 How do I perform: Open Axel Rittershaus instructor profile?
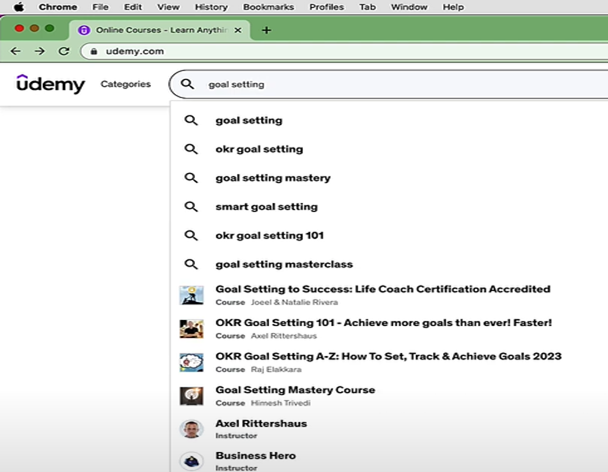coord(261,424)
